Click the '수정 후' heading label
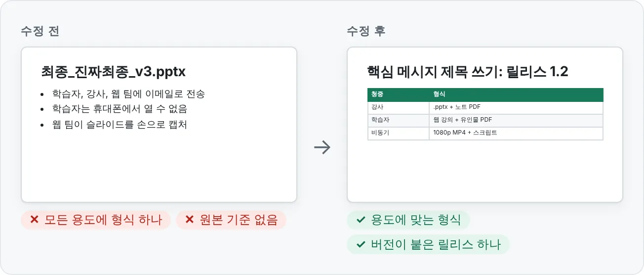Image resolution: width=644 pixels, height=275 pixels. click(366, 31)
